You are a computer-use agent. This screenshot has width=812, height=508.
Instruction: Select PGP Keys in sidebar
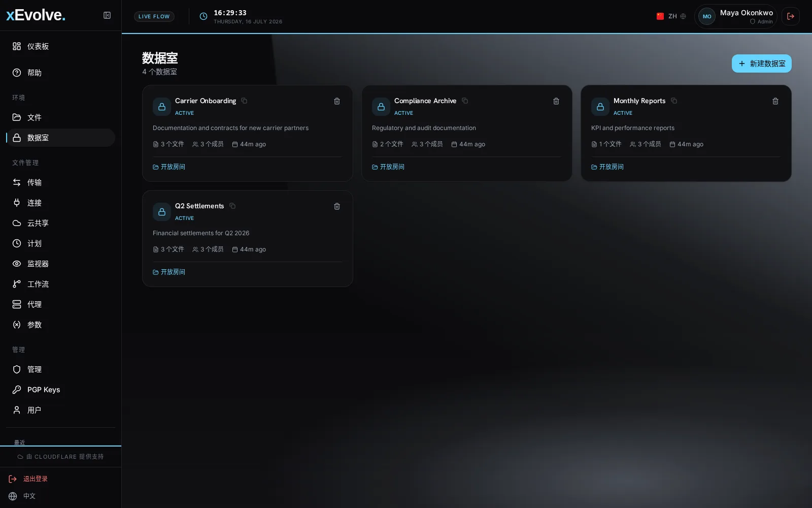tap(61, 390)
